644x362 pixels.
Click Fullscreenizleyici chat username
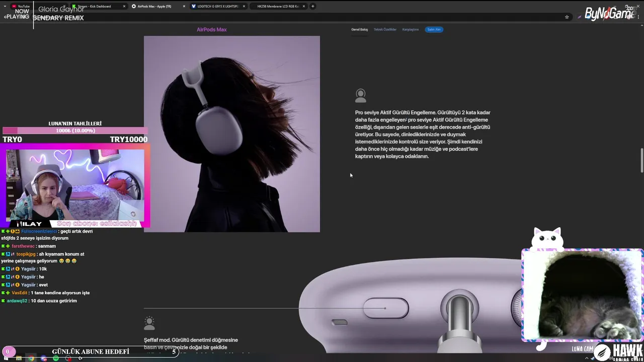click(39, 231)
